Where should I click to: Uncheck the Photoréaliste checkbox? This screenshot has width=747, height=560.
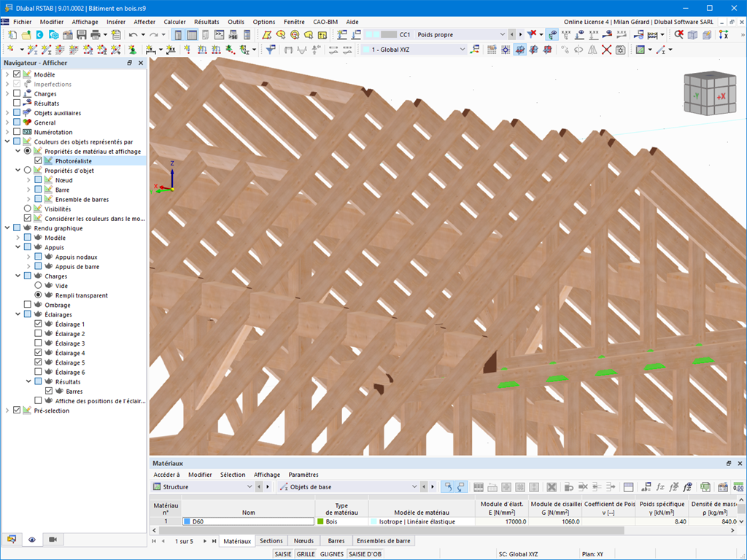[x=39, y=161]
